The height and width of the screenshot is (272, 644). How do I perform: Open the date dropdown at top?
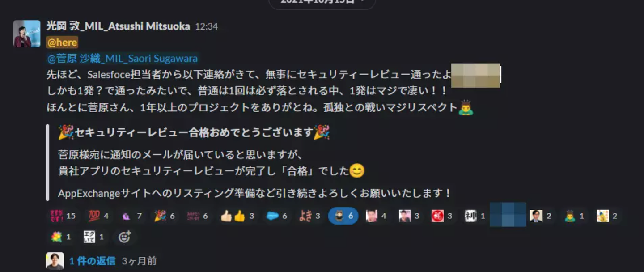tap(322, 2)
